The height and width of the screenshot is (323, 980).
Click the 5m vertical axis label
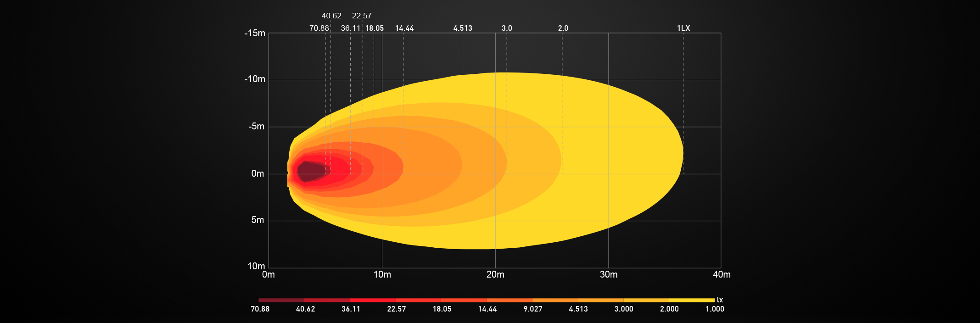coord(258,220)
